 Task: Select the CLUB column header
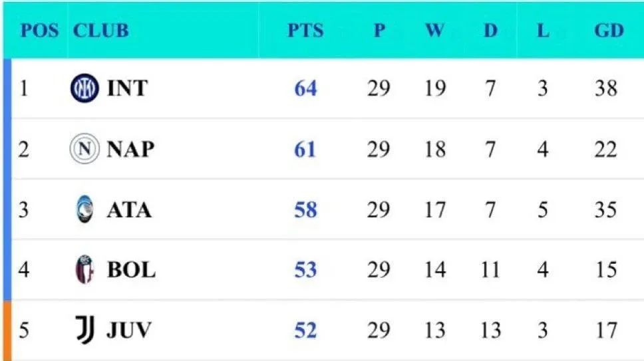101,31
